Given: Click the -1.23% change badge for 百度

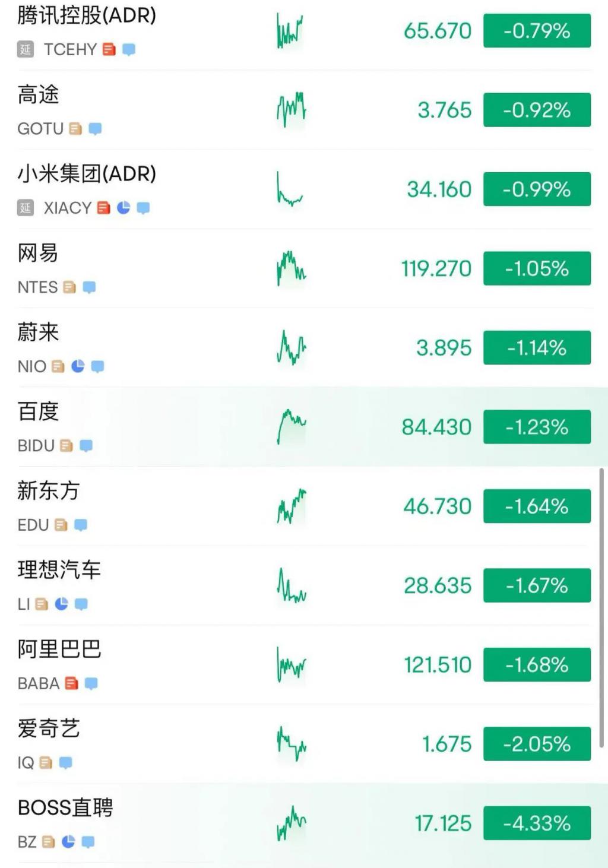Looking at the screenshot, I should (x=537, y=427).
